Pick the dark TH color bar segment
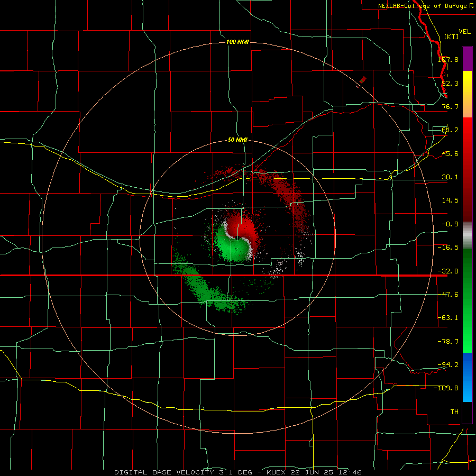This screenshot has width=476, height=476. pos(467,413)
